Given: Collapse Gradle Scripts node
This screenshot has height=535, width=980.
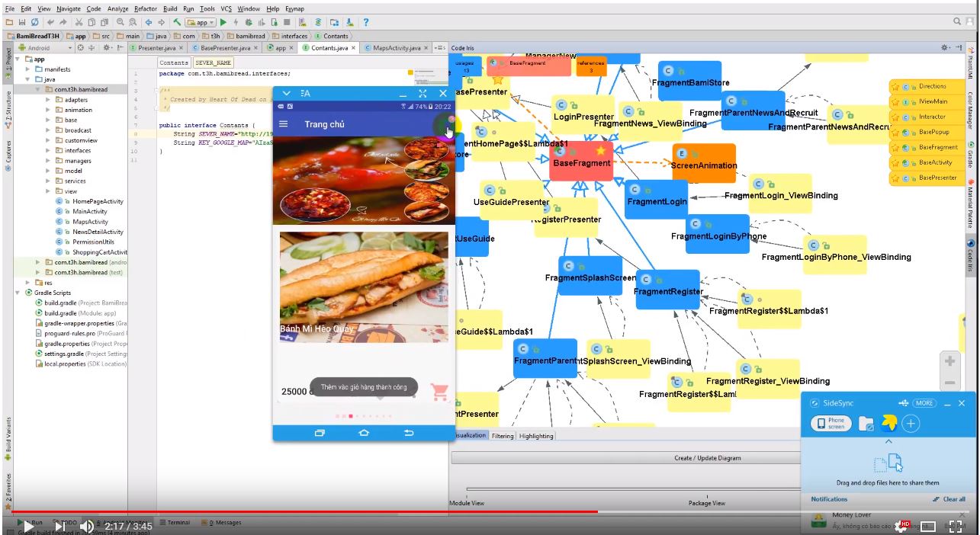Looking at the screenshot, I should (x=19, y=293).
